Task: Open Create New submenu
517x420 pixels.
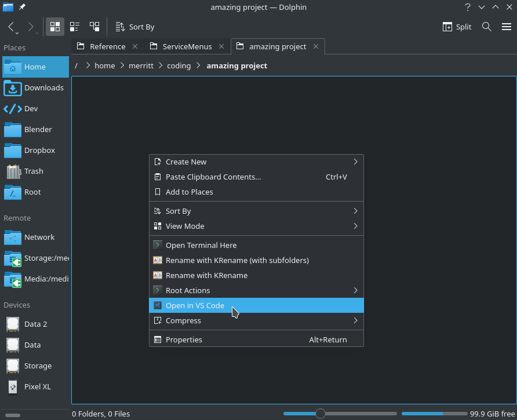Action: tap(256, 162)
